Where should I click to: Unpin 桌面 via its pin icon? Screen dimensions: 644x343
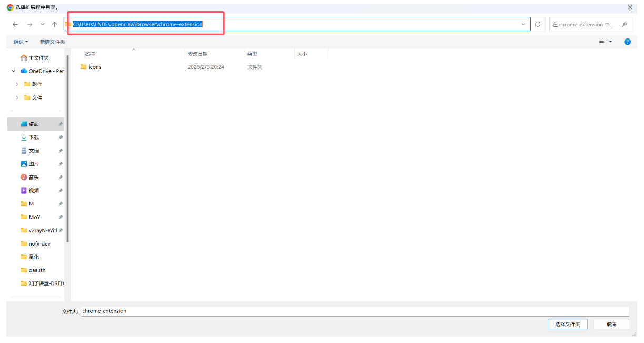[61, 124]
